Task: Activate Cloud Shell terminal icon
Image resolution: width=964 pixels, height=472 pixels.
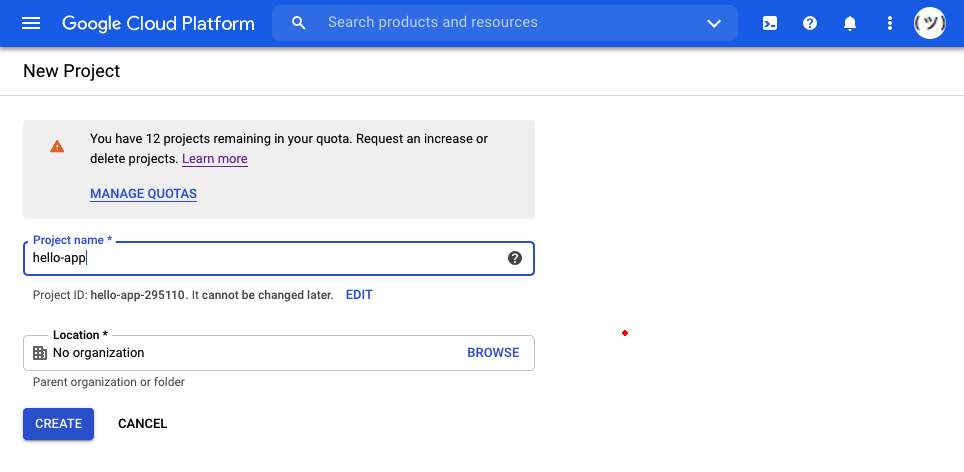Action: point(770,23)
